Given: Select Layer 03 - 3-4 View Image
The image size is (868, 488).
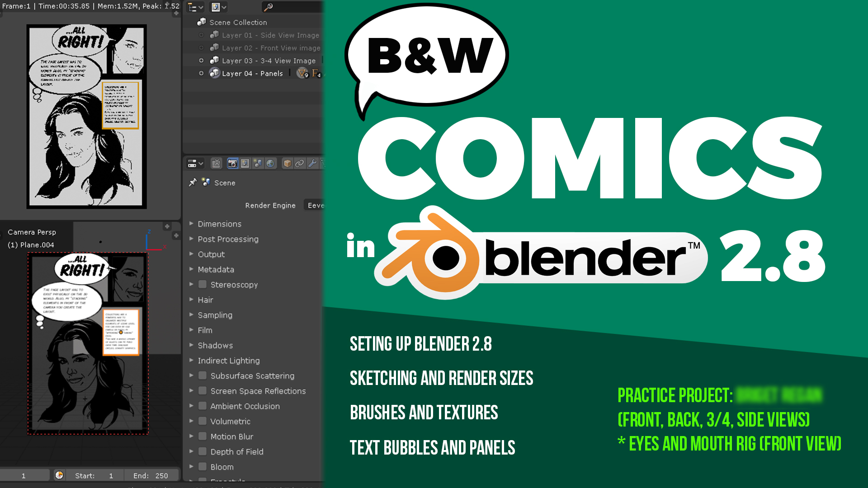Looking at the screenshot, I should click(269, 61).
